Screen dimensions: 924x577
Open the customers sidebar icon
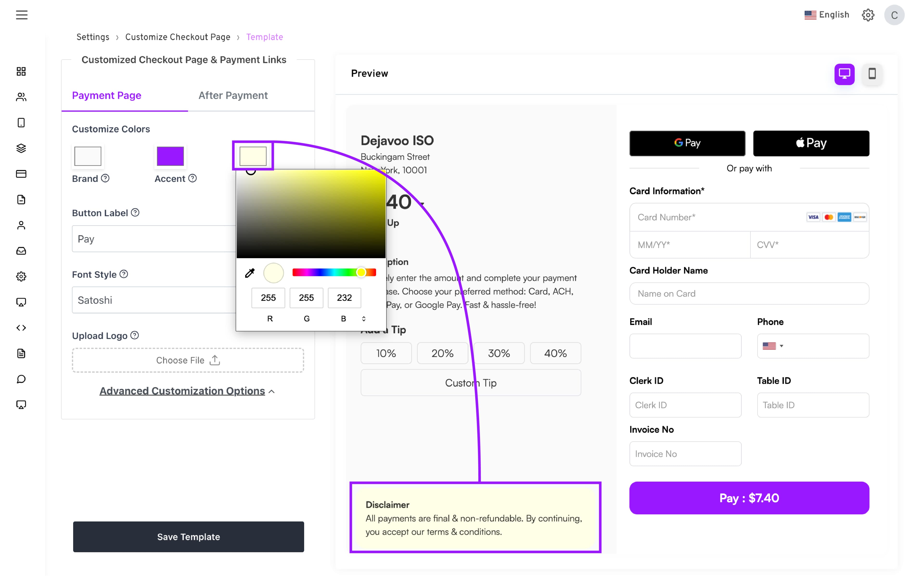[x=21, y=97]
